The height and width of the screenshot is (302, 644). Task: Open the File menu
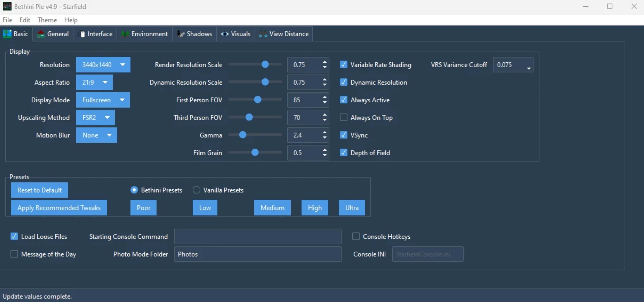(7, 20)
